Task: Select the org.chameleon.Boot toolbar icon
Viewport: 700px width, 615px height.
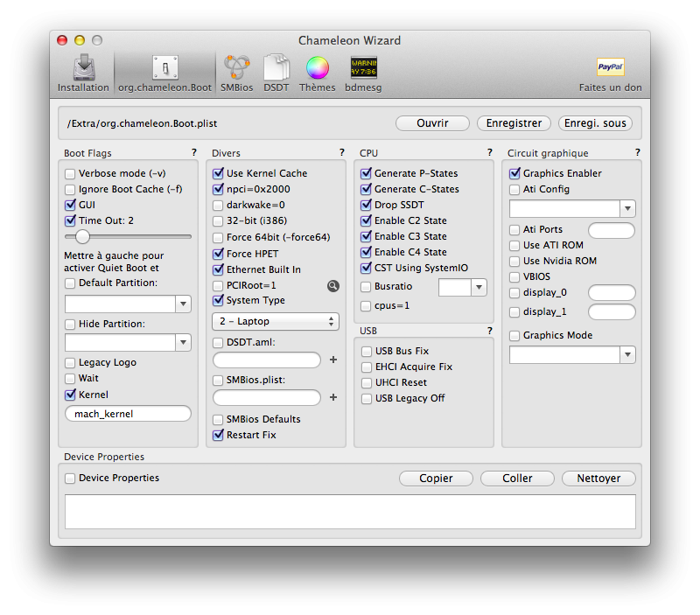Action: tap(164, 70)
